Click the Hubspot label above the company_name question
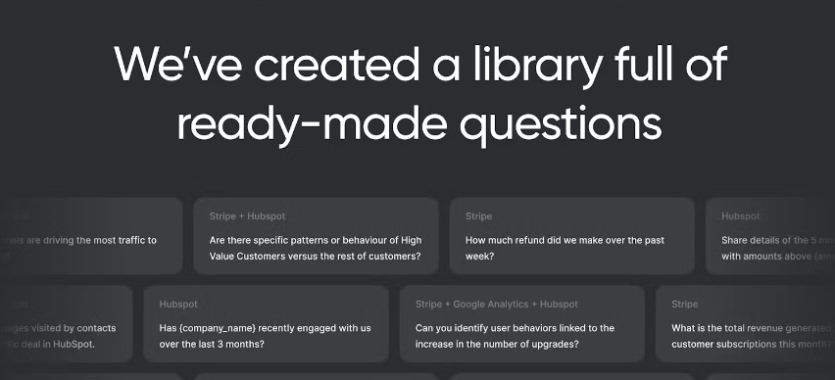This screenshot has width=835, height=380. coord(178,304)
